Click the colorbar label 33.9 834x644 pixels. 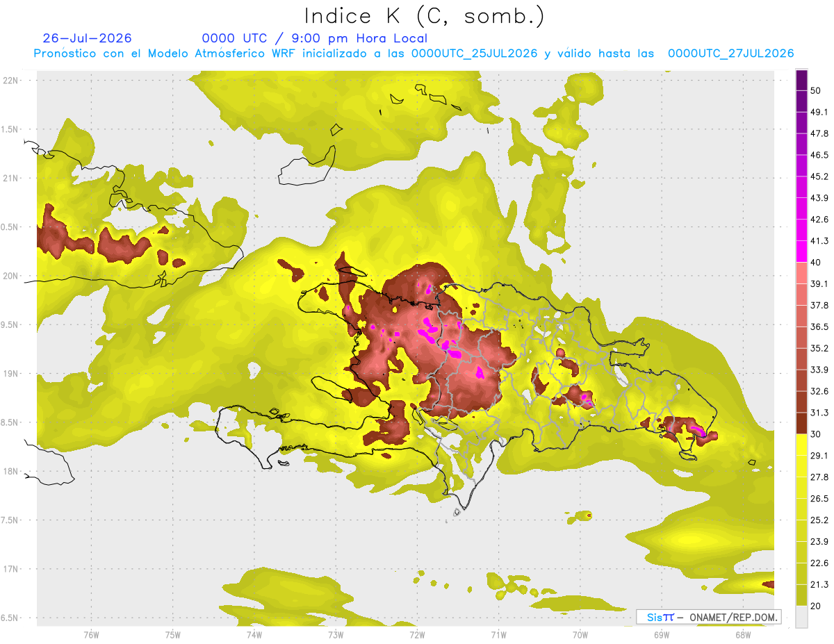(819, 370)
